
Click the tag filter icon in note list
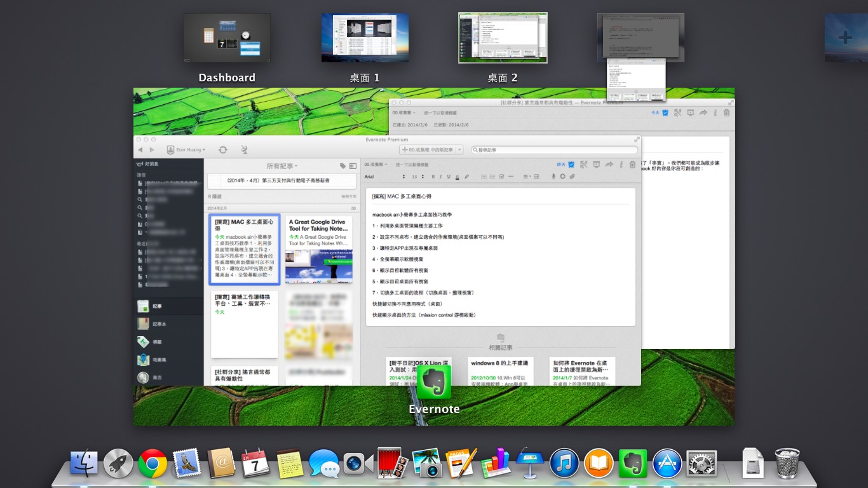point(343,166)
